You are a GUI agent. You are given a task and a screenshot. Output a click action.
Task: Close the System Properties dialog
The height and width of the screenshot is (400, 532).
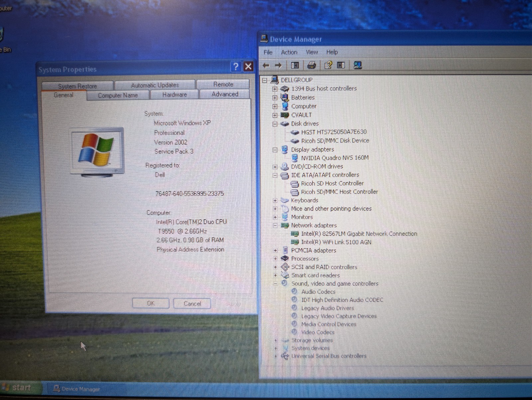248,66
